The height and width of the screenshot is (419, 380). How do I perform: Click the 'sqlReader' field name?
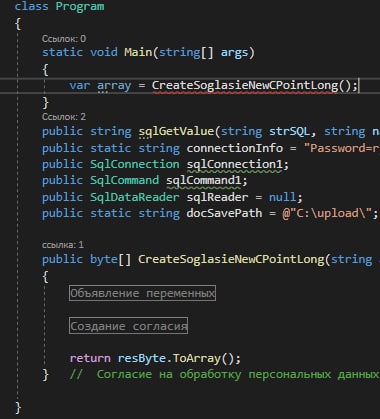[x=217, y=197]
